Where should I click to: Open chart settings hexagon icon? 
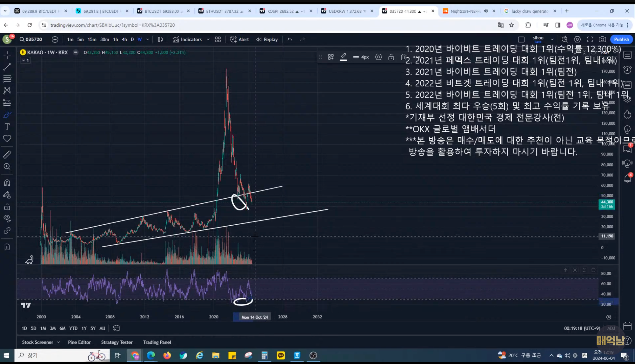pos(577,39)
